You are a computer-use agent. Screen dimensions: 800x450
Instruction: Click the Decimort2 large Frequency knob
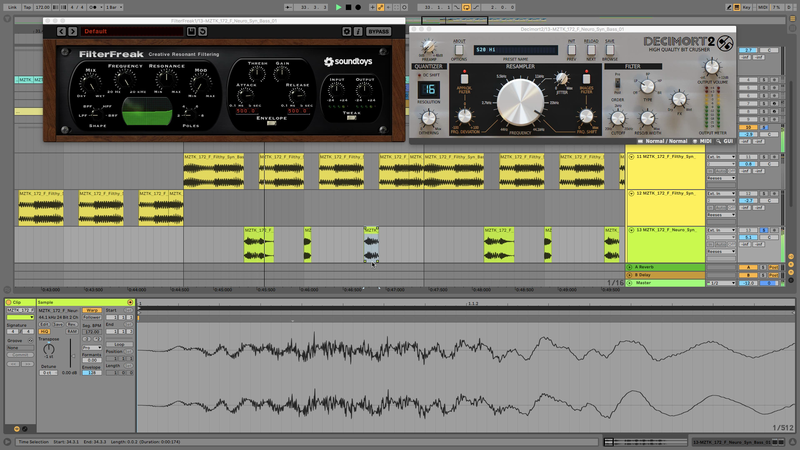(520, 102)
